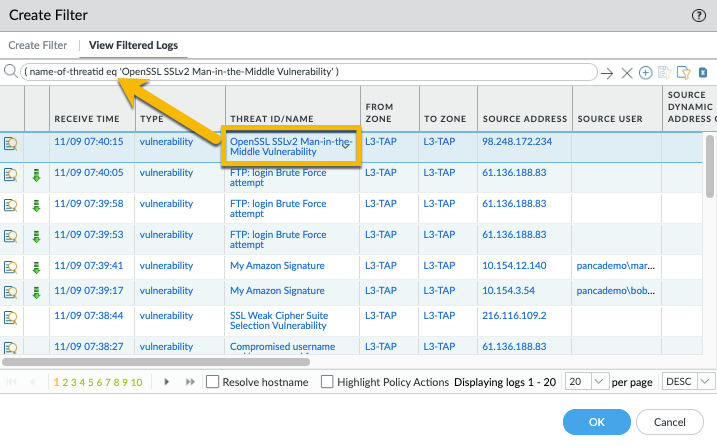
Task: Click the Cancel button
Action: click(x=670, y=422)
